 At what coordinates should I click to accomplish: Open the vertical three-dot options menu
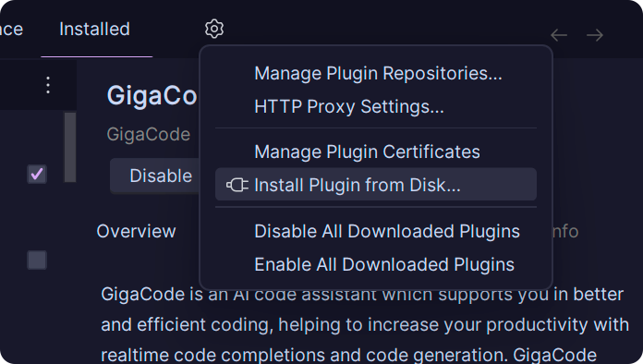[x=48, y=85]
